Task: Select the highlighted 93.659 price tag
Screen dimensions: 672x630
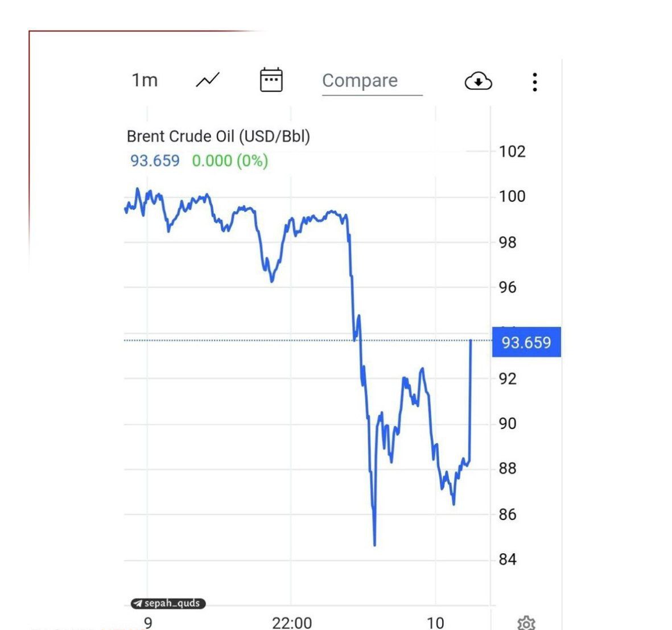Action: pyautogui.click(x=526, y=342)
